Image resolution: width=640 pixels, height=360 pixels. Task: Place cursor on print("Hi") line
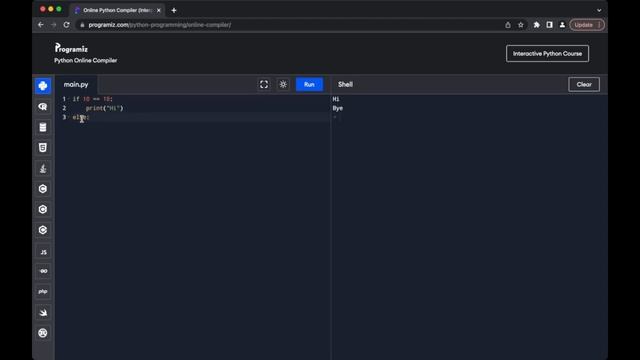[x=104, y=108]
